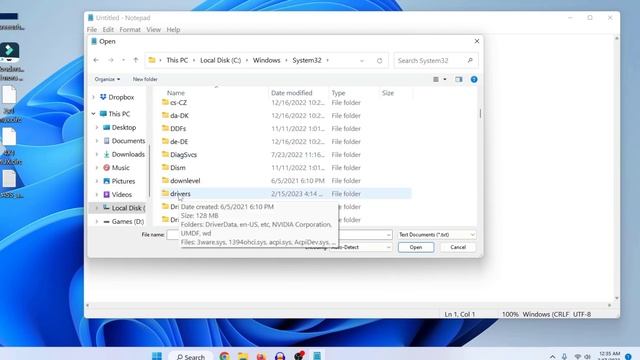
Task: Expand the Desktop tree node
Action: (97, 127)
